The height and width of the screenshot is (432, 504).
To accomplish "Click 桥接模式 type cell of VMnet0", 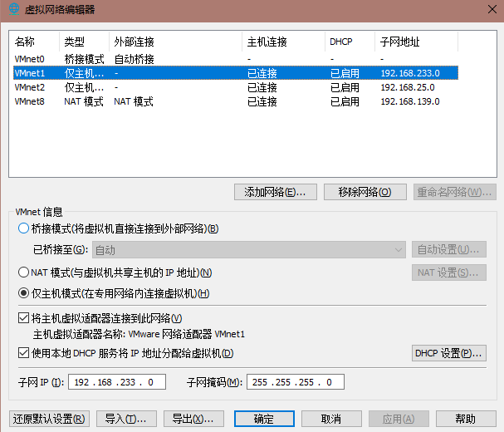I will (84, 59).
